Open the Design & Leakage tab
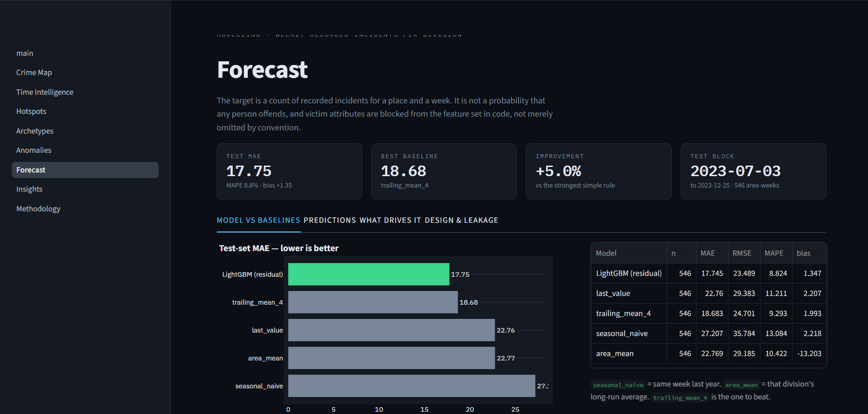868x414 pixels. [461, 220]
